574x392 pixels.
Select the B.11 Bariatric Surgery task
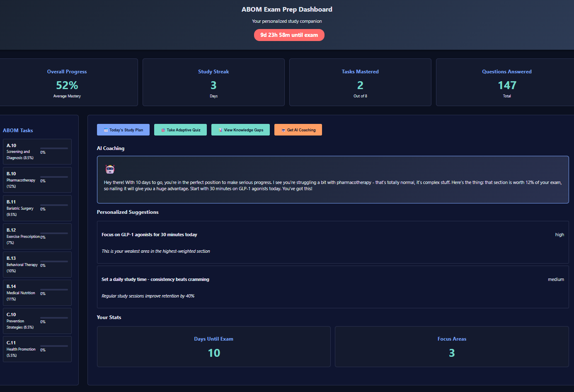[37, 208]
